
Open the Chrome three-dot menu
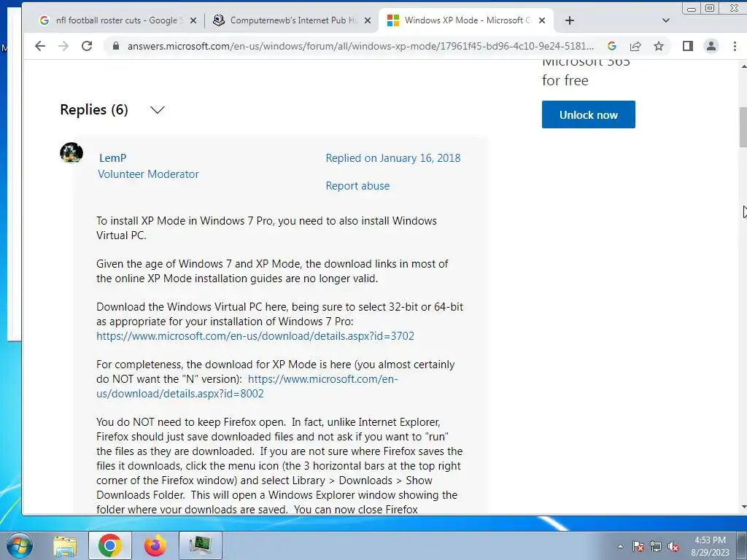tap(735, 46)
